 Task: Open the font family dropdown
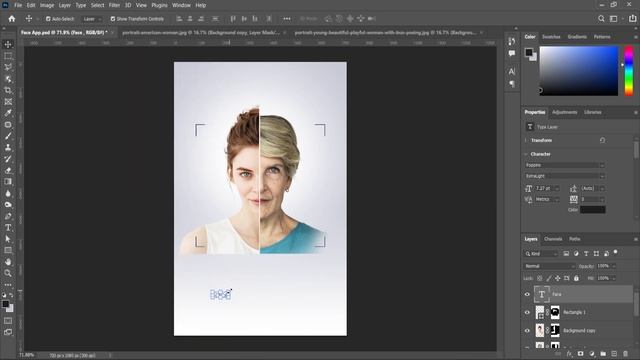tap(564, 165)
